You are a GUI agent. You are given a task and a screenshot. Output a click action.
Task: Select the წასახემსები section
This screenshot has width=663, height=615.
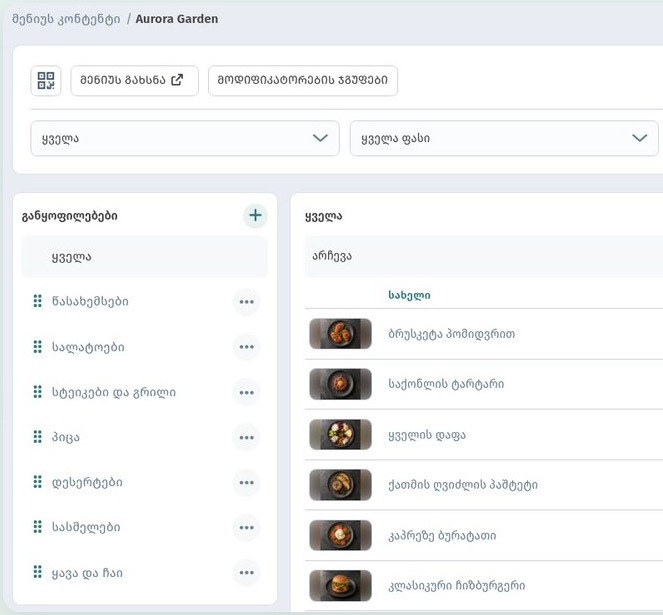(x=90, y=302)
